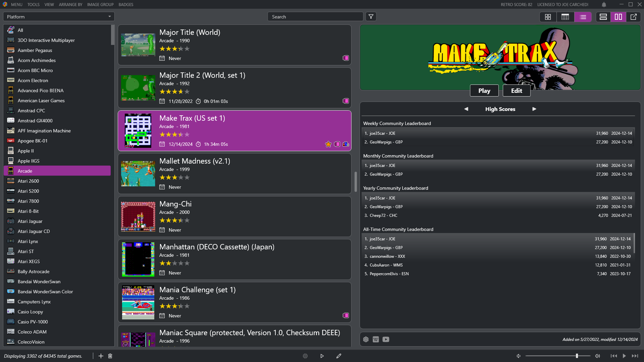Screen dimensions: 644x362
Task: Mute with the low-volume speaker icon
Action: coord(519,356)
